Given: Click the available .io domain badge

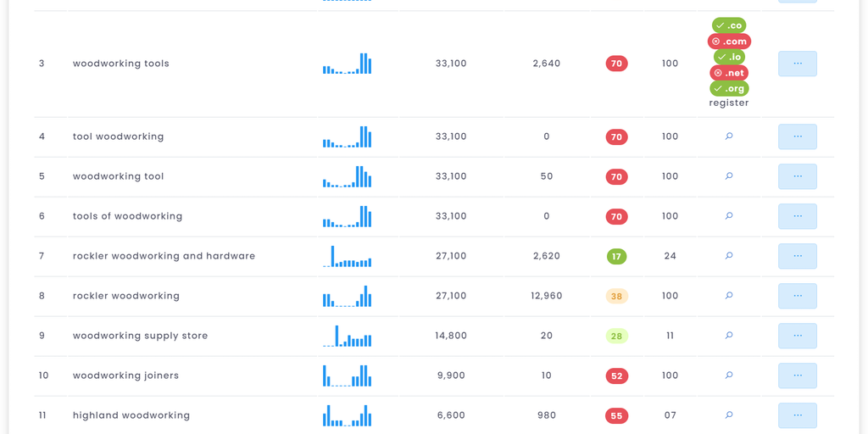Looking at the screenshot, I should tap(729, 57).
